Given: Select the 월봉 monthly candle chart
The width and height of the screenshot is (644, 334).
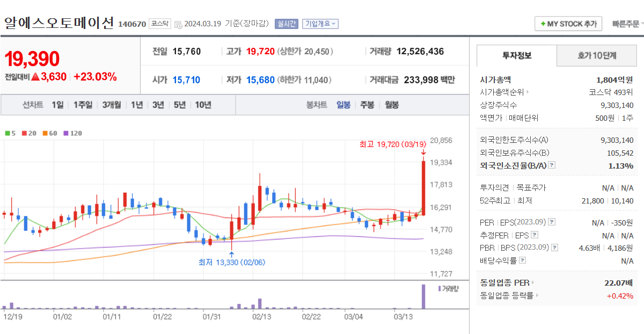Looking at the screenshot, I should point(392,105).
